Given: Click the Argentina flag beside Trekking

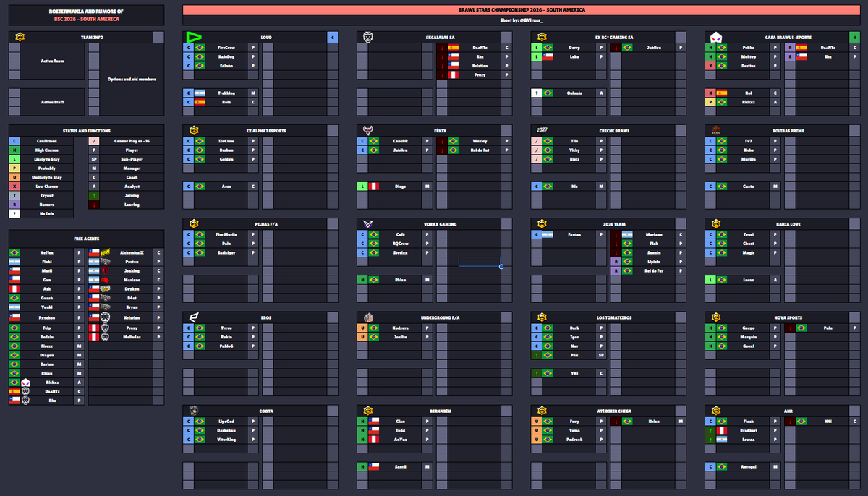Looking at the screenshot, I should 200,93.
